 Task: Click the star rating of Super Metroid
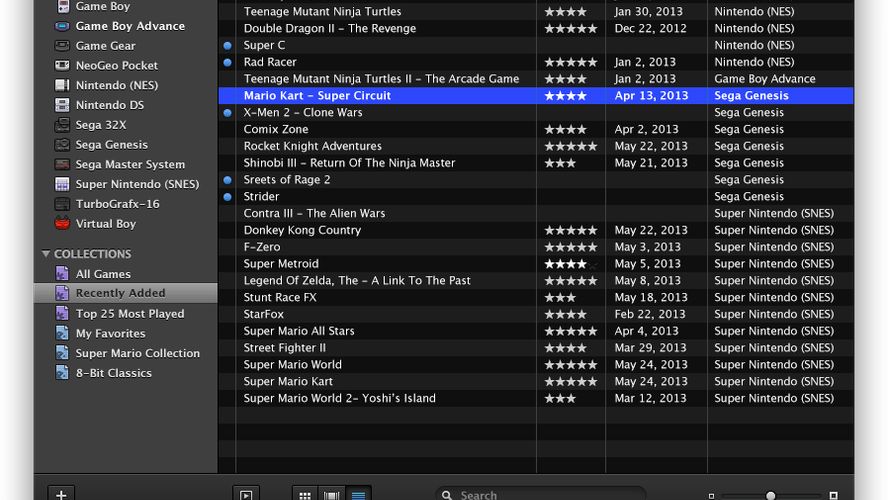pyautogui.click(x=570, y=264)
